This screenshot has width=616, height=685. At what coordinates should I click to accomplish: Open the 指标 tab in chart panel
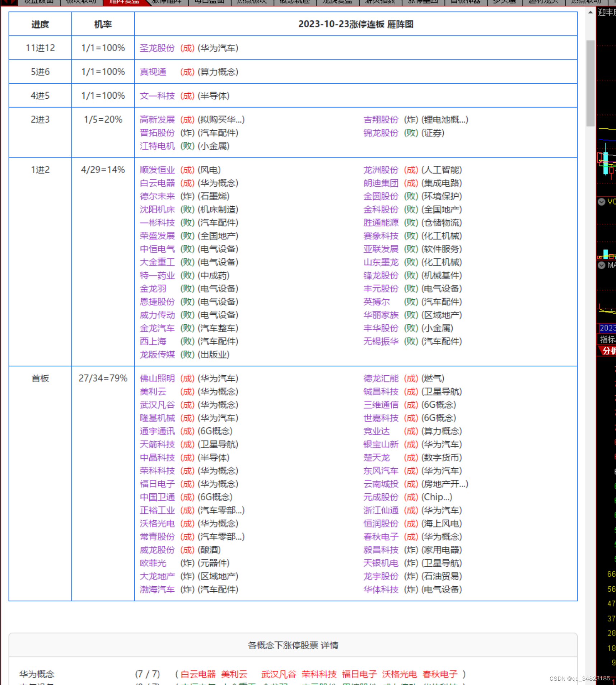point(607,339)
